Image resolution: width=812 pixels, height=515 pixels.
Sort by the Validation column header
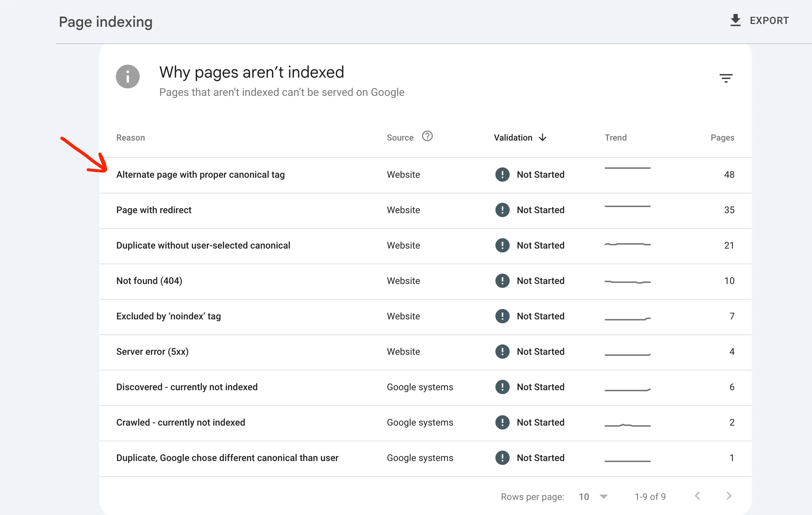coord(513,138)
